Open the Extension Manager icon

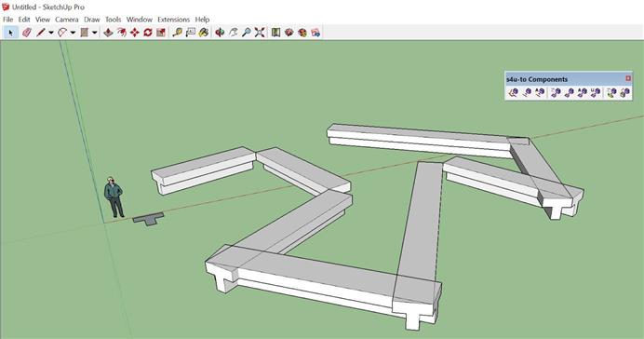(315, 33)
